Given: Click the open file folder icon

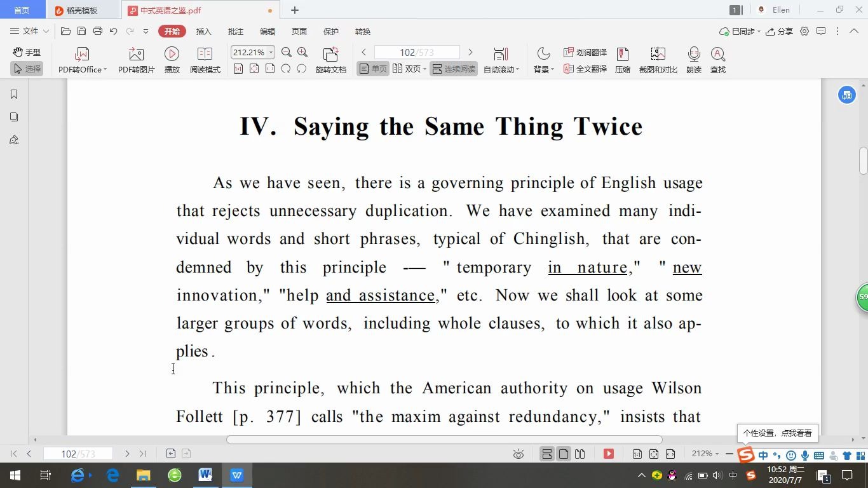Looking at the screenshot, I should (65, 31).
